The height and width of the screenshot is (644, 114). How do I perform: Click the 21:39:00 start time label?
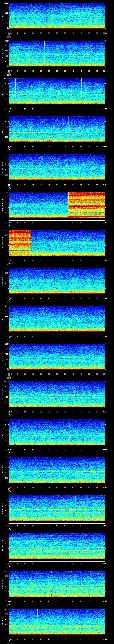(9, 412)
